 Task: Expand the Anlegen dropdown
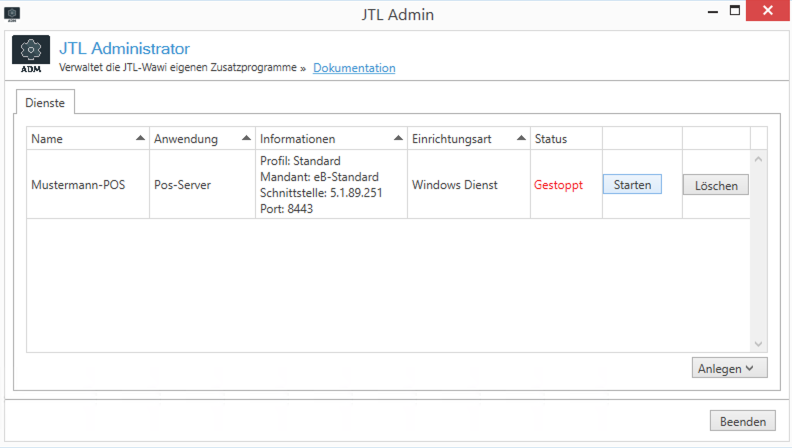pos(729,368)
